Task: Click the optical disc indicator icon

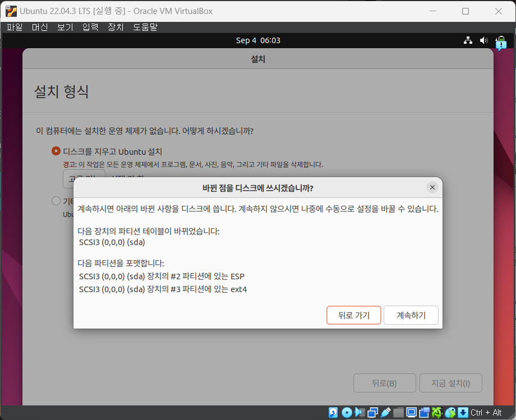Action: (x=347, y=412)
